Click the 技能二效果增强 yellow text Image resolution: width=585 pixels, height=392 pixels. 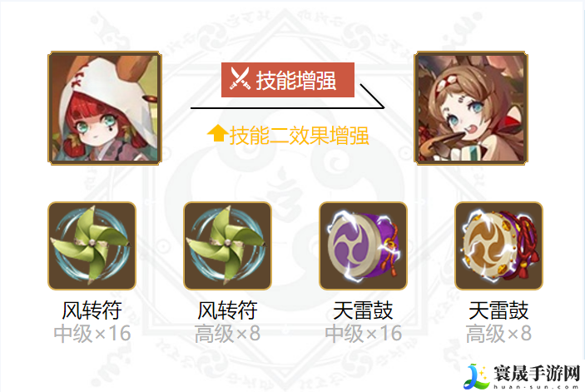click(300, 135)
